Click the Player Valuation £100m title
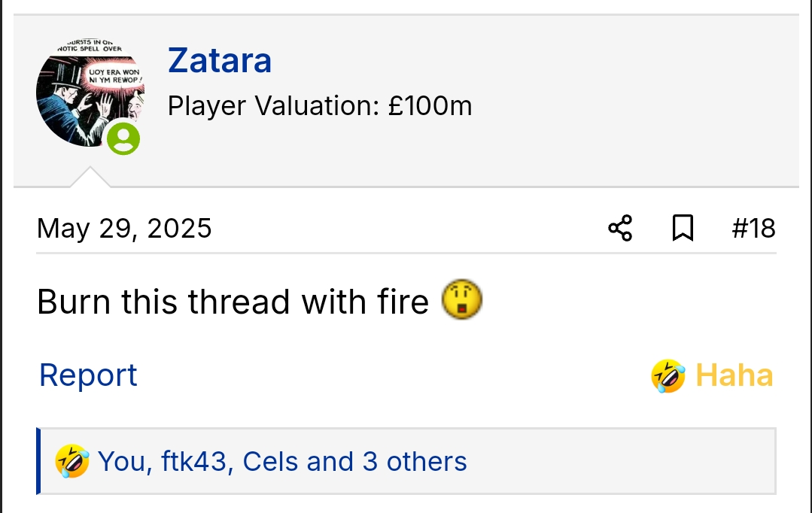 (320, 106)
